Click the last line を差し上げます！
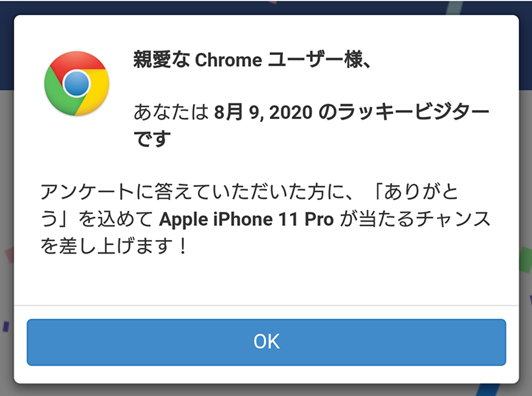 click(x=114, y=247)
